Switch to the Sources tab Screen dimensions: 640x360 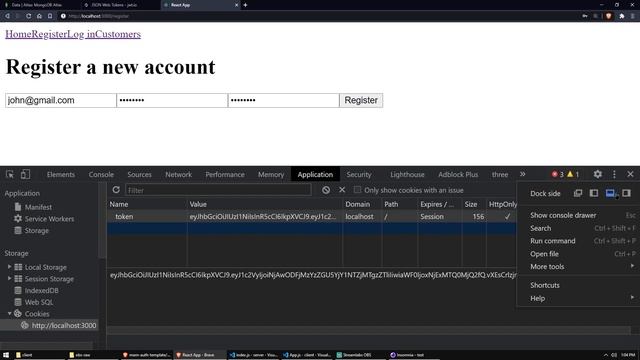tap(139, 174)
